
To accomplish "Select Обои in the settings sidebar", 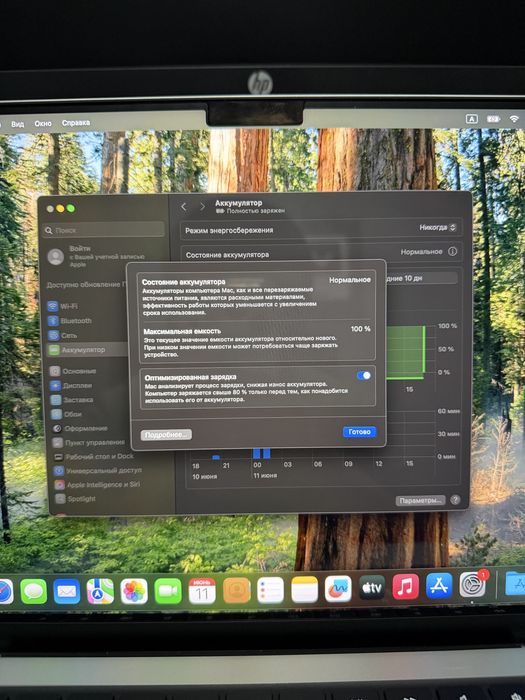I will [66, 414].
